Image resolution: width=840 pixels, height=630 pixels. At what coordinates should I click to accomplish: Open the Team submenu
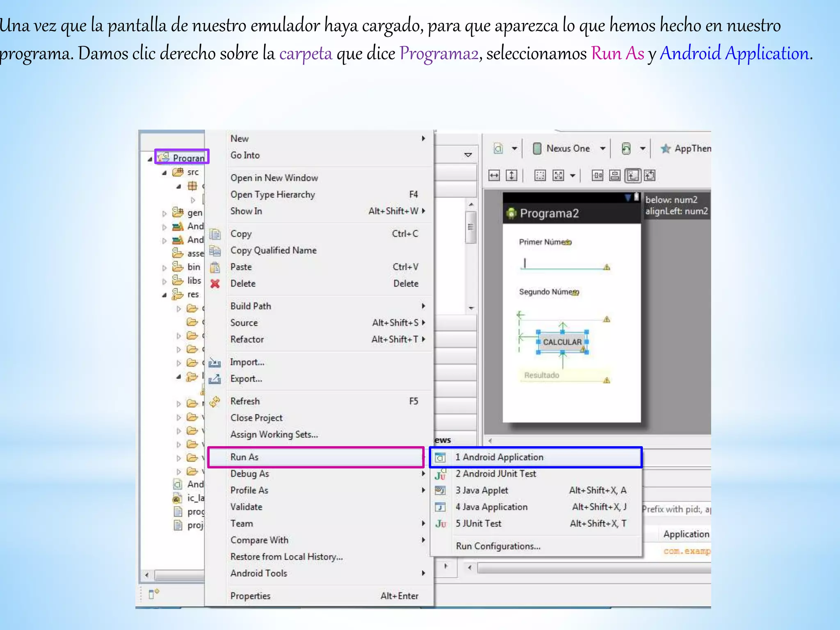point(319,524)
